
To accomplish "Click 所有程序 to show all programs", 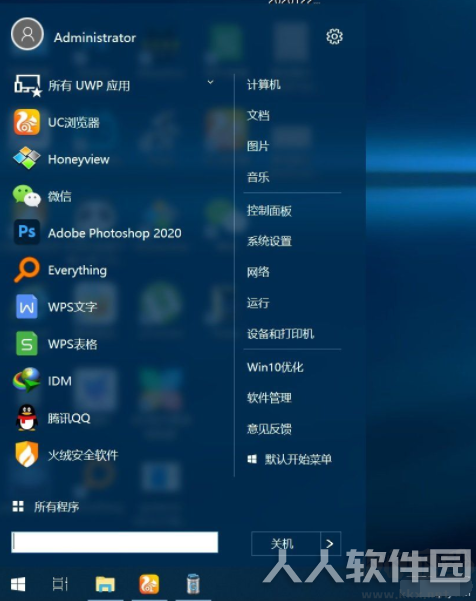I will click(56, 507).
